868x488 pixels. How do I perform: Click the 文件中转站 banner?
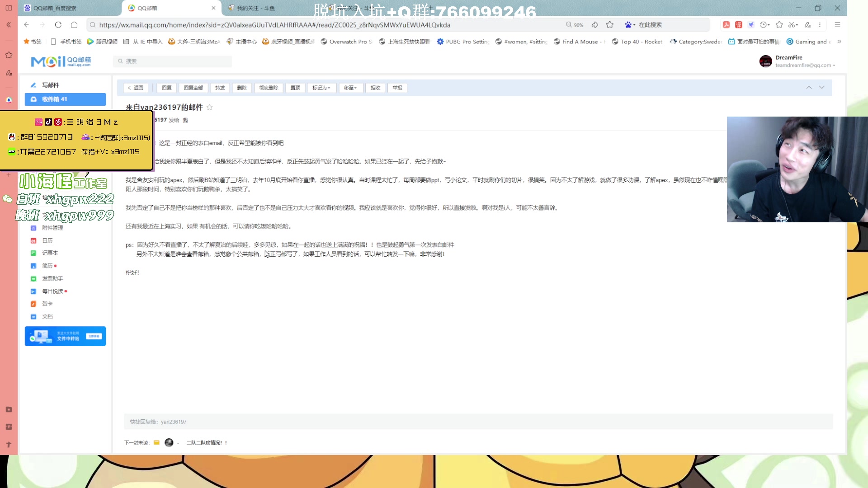pyautogui.click(x=65, y=336)
